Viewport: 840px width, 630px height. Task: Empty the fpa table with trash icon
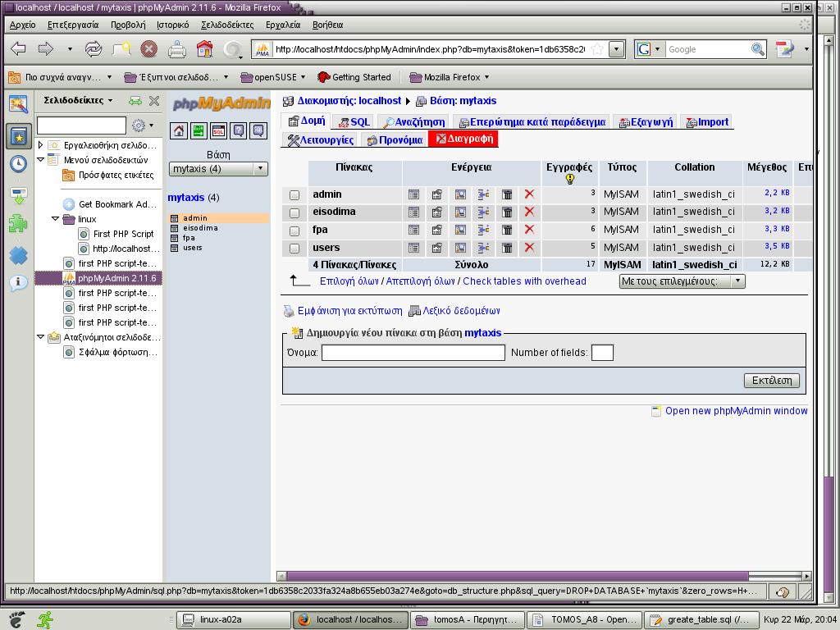click(507, 230)
